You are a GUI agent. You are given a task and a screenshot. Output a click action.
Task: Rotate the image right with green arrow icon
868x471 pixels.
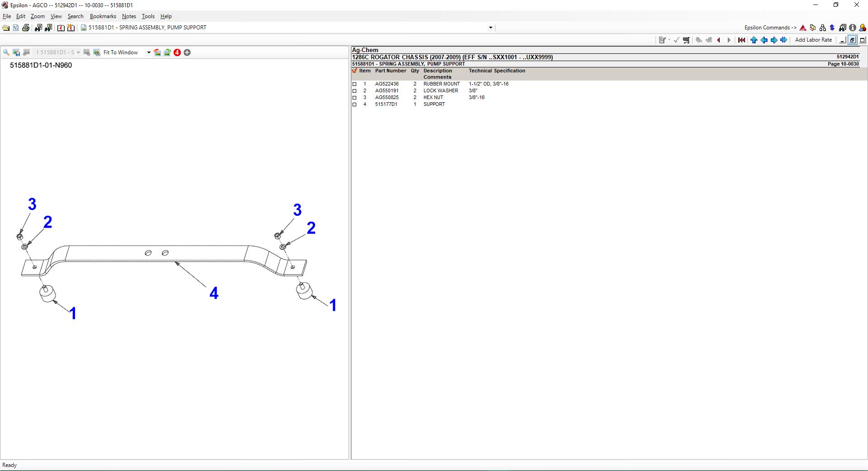tap(167, 52)
